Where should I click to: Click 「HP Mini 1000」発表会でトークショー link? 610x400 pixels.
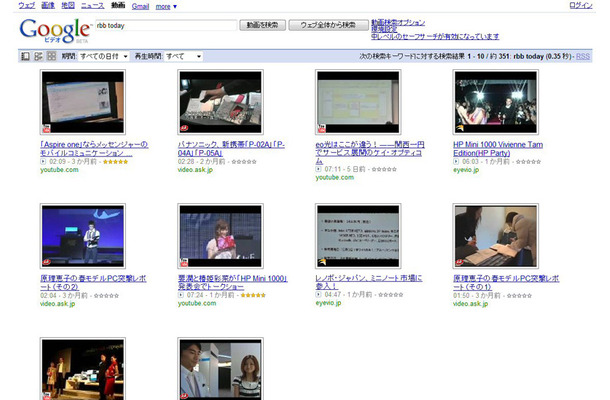pyautogui.click(x=233, y=282)
